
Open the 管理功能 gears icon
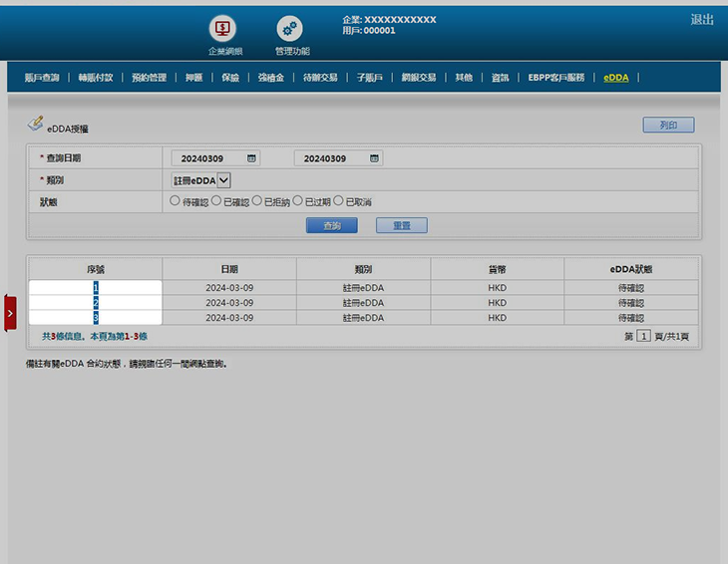click(x=289, y=29)
